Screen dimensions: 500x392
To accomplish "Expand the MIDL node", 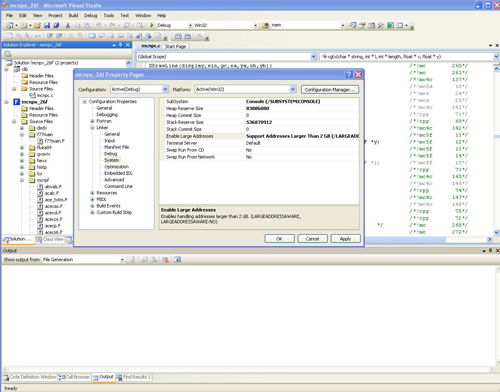I will (92, 199).
